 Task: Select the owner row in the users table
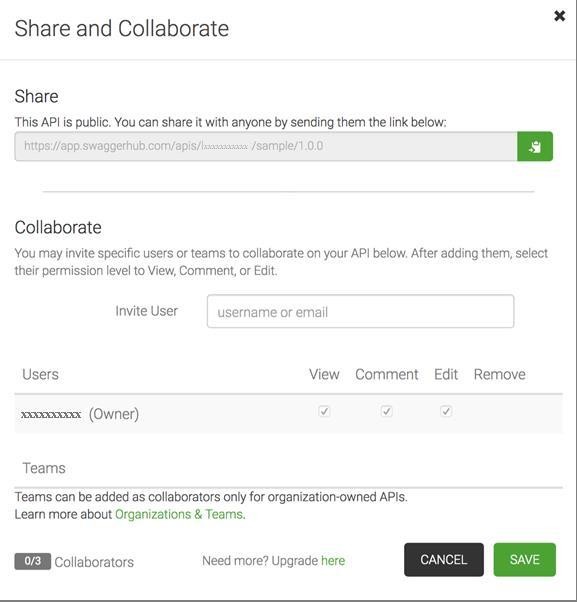click(288, 414)
